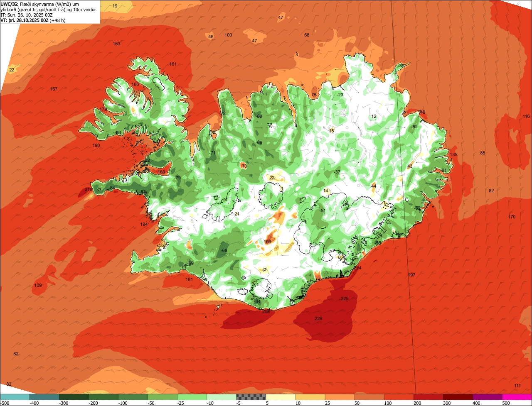
Task: Click the value "15" in north-central Iceland
Action: point(331,131)
